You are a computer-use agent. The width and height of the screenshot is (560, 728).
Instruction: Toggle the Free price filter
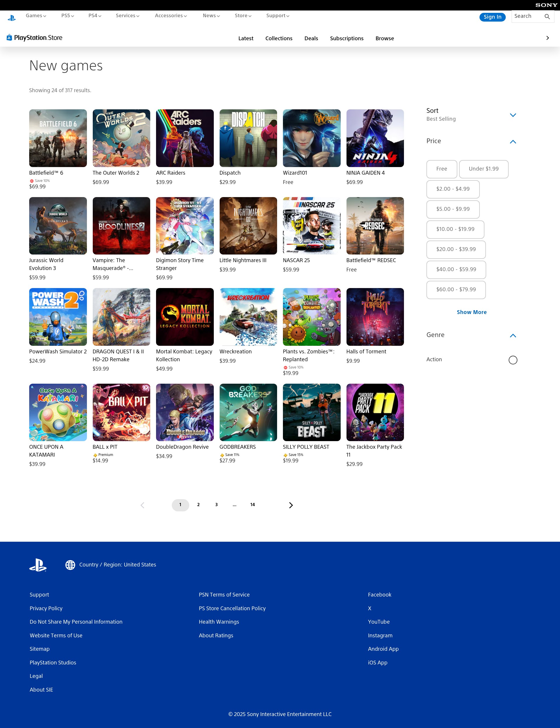442,169
